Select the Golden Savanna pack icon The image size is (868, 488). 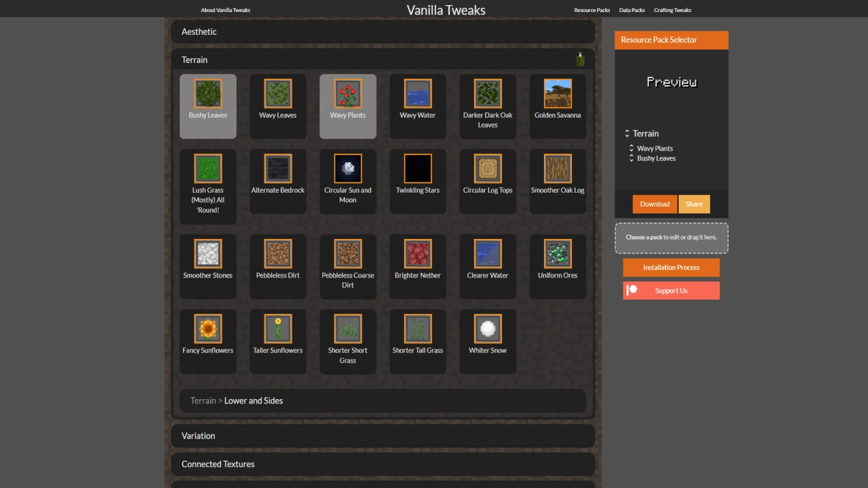click(x=557, y=93)
